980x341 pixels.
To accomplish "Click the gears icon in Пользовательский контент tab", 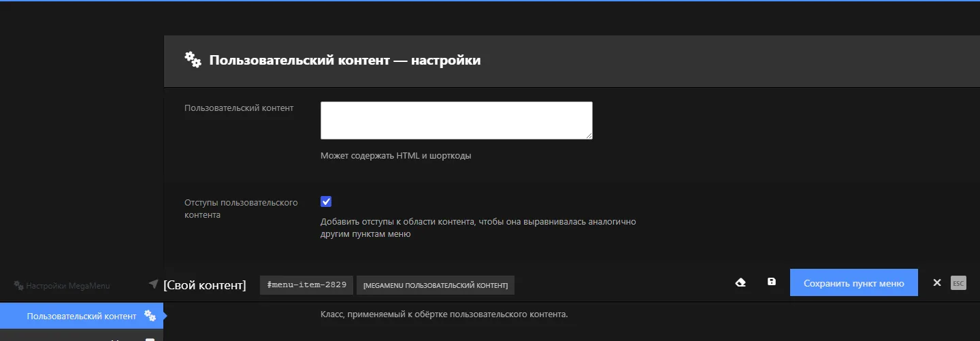I will (150, 316).
